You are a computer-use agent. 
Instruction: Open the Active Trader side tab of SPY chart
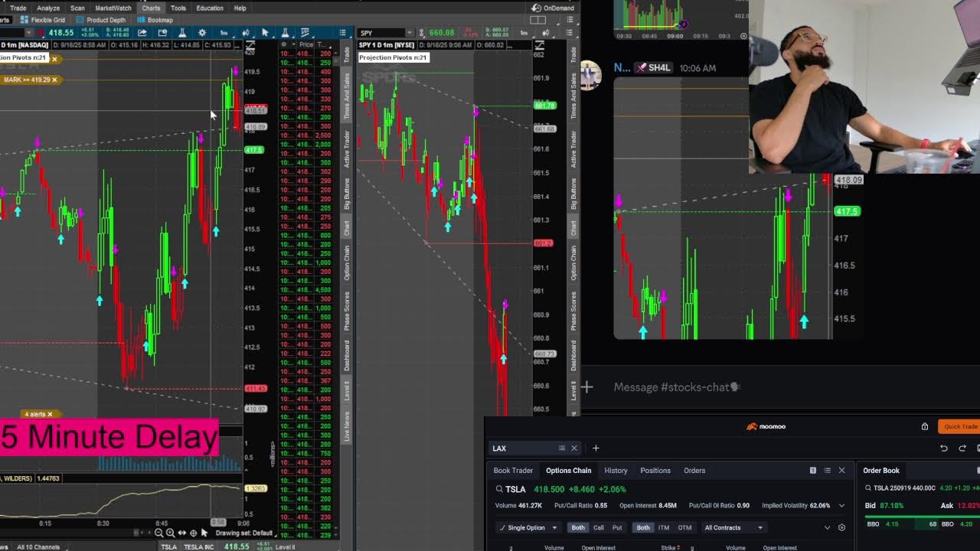tap(573, 149)
